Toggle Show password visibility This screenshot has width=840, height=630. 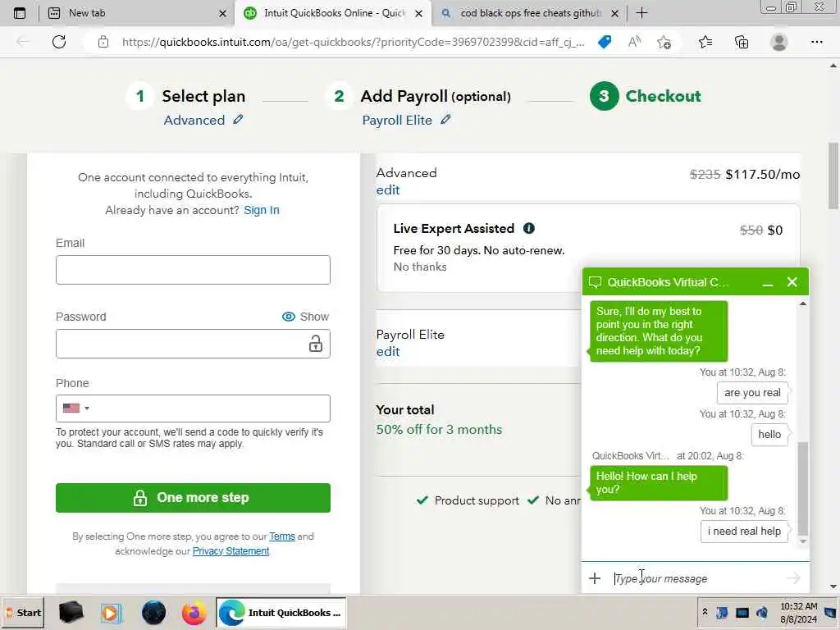pyautogui.click(x=305, y=317)
